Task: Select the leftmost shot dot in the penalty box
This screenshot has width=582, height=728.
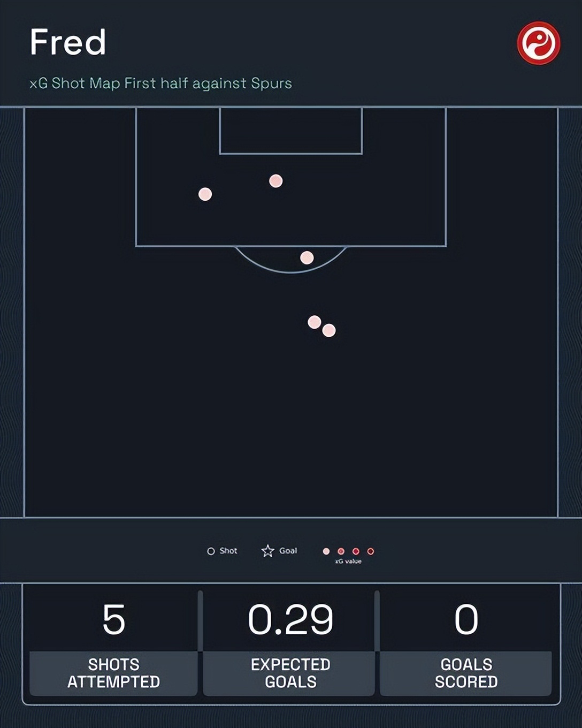Action: (205, 194)
